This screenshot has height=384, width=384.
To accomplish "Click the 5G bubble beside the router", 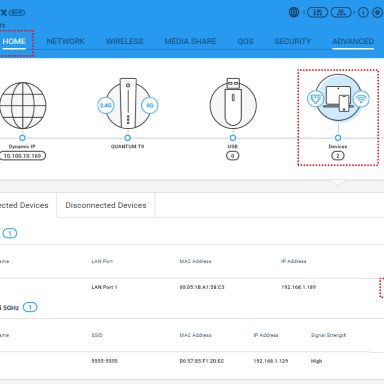I will (150, 105).
